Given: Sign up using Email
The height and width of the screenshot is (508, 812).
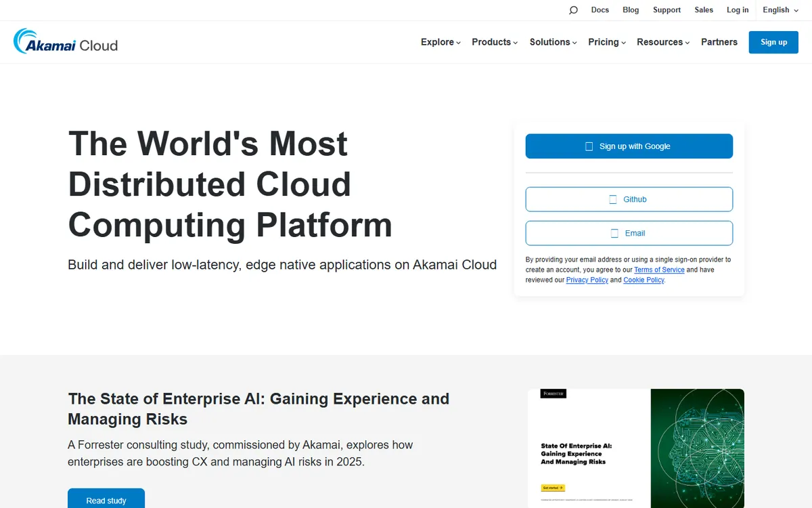Looking at the screenshot, I should pos(629,233).
